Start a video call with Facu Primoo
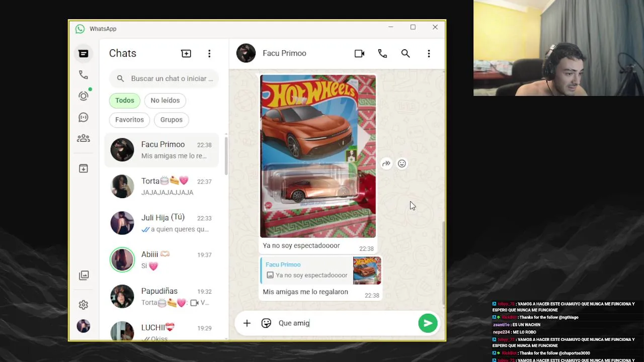Viewport: 644px width, 362px height. tap(359, 53)
